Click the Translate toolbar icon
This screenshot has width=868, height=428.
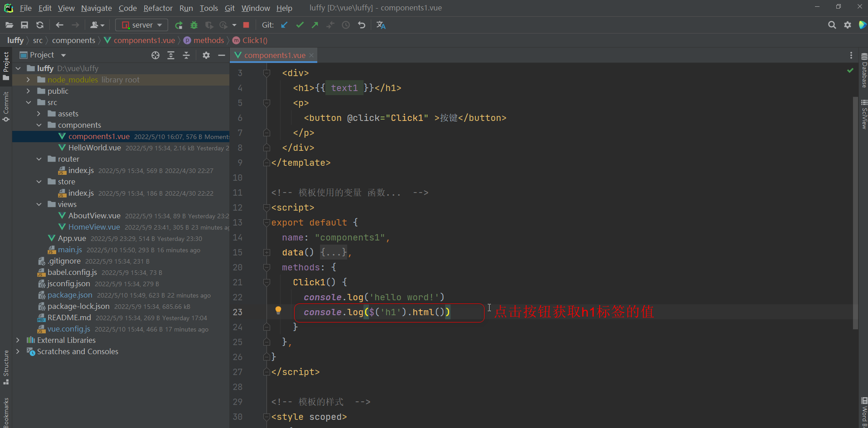coord(381,25)
